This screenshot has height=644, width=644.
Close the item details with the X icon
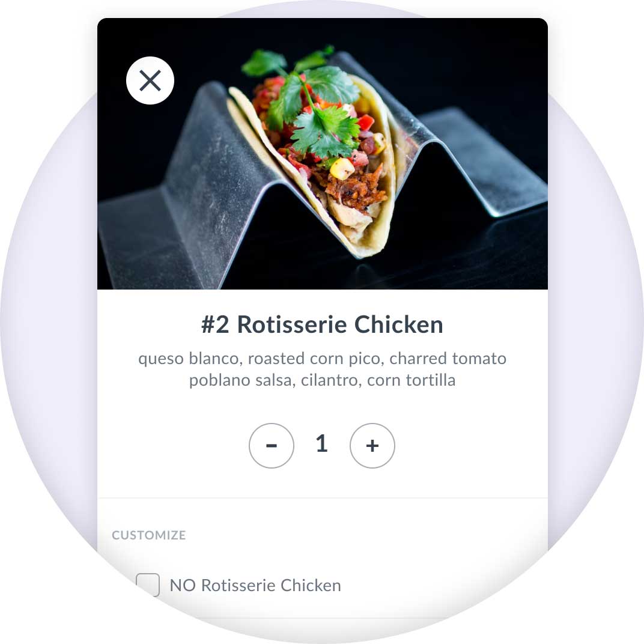(150, 80)
